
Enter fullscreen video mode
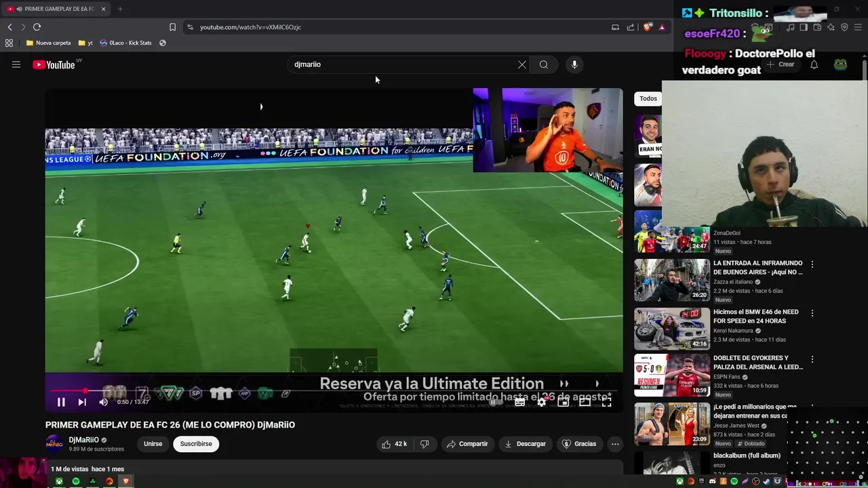point(606,402)
